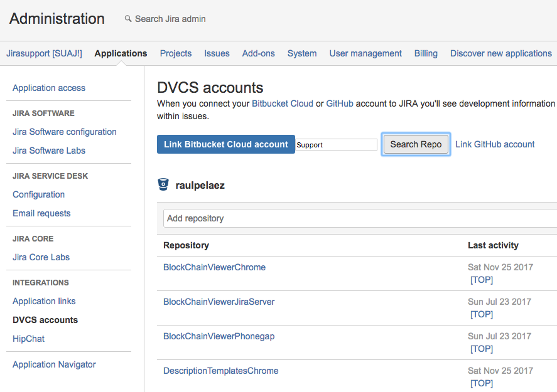Select Application access in the sidebar
The image size is (557, 392).
coord(49,88)
